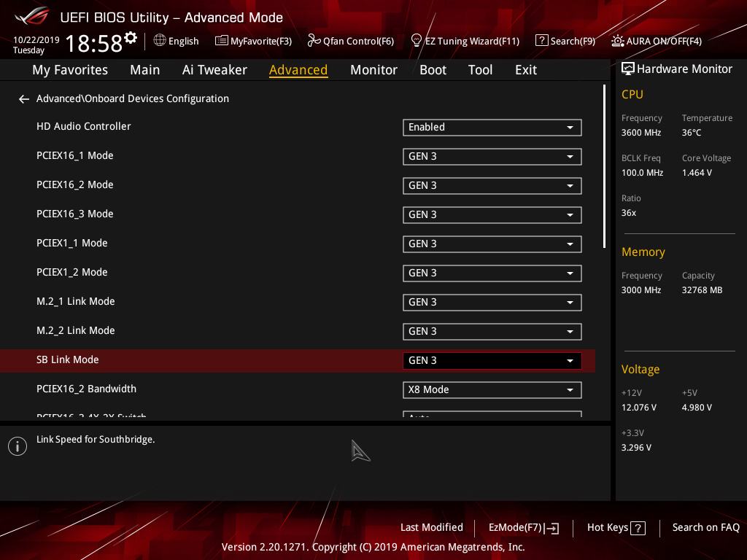
Task: Select the SB Link Mode row label
Action: pyautogui.click(x=68, y=360)
